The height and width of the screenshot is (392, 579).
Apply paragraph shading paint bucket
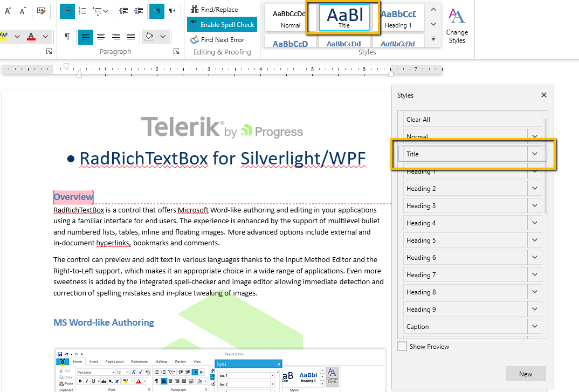tap(149, 37)
